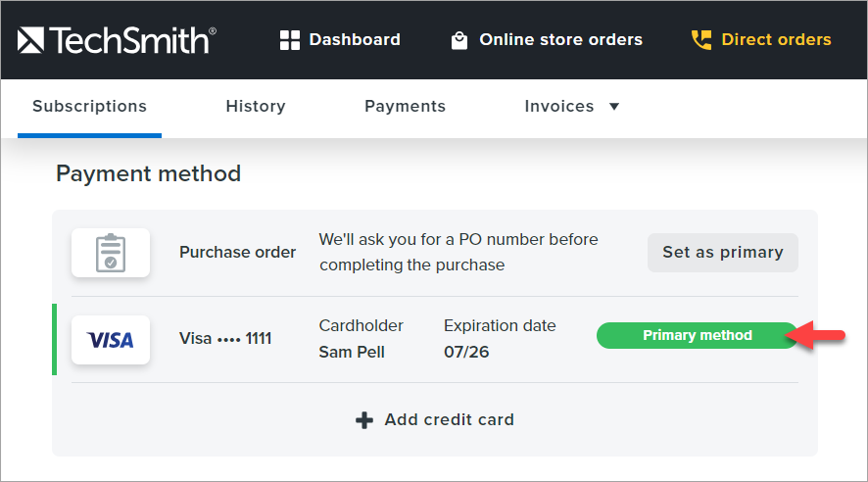Click the plus icon beside Add credit card
The image size is (868, 482).
[364, 420]
